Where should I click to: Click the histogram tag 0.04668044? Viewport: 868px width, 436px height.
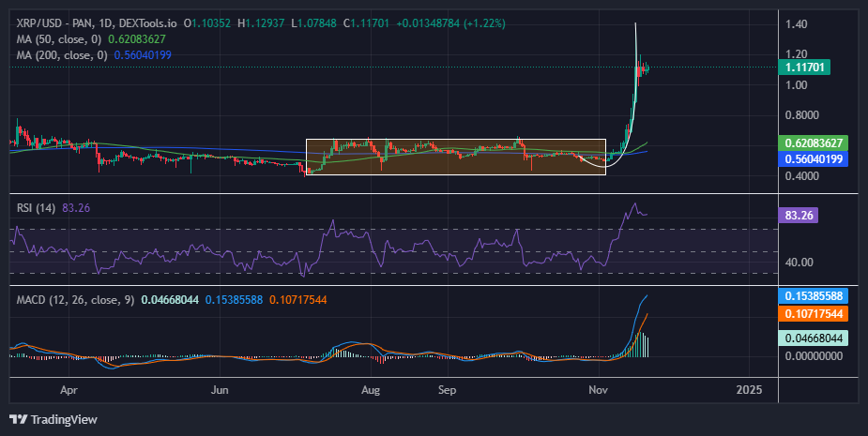(813, 338)
